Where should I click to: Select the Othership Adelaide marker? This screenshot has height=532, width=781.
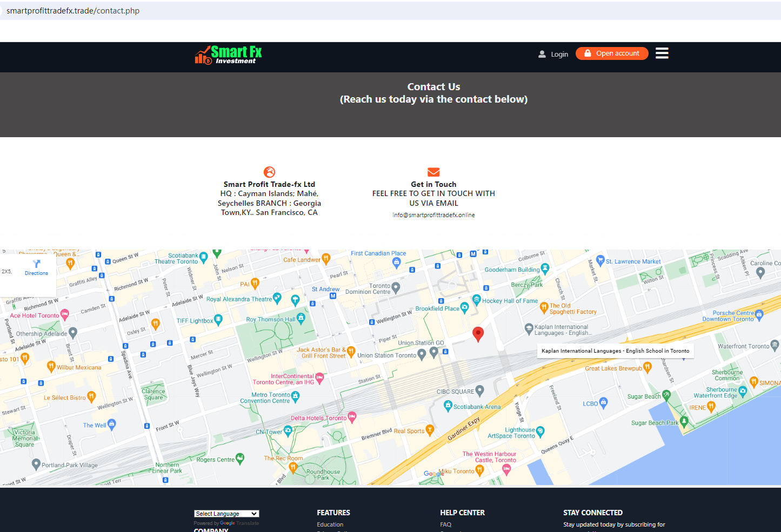pos(73,333)
